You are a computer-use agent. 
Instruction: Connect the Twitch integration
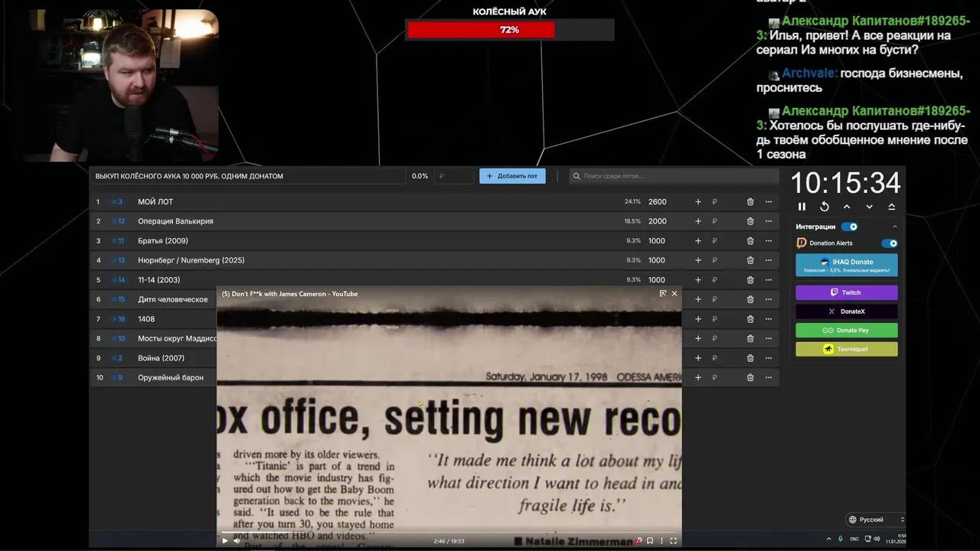(x=847, y=292)
